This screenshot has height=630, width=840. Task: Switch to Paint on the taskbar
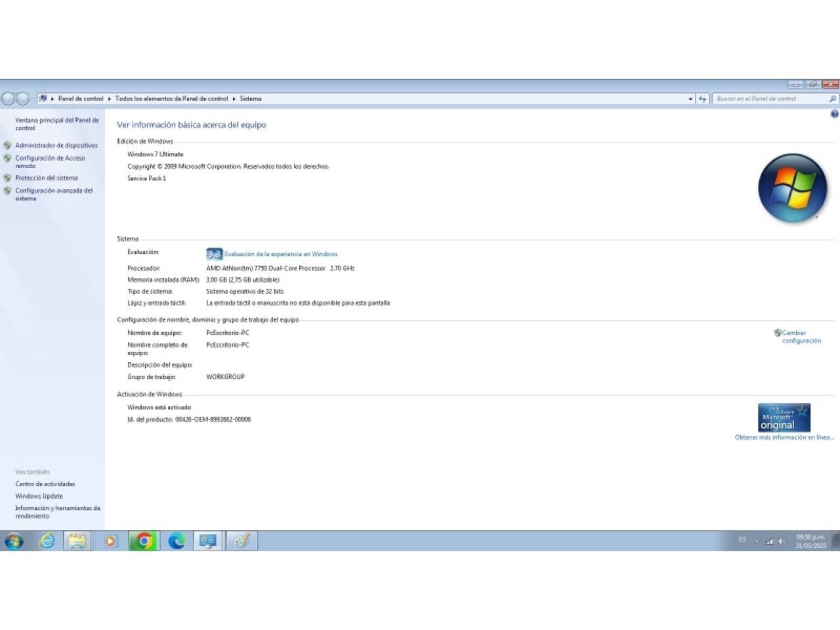[x=241, y=541]
